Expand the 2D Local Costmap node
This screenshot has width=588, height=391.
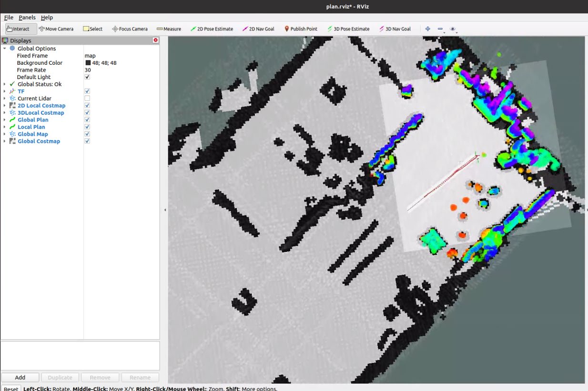click(4, 106)
